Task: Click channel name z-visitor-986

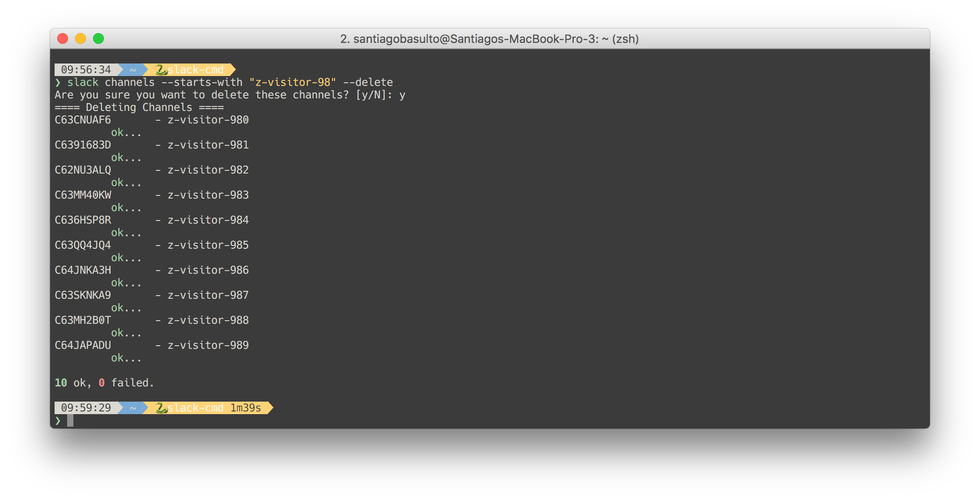Action: click(x=208, y=270)
